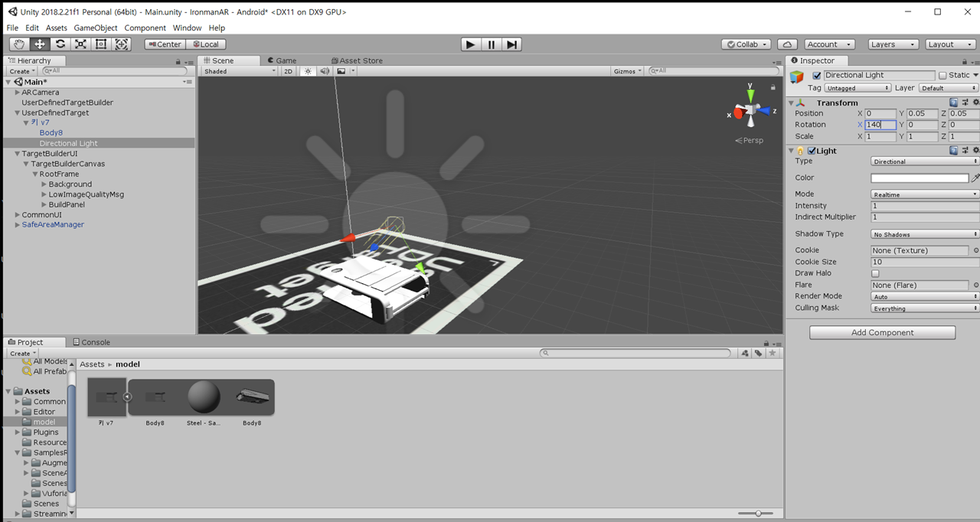The image size is (980, 522).
Task: Open Hierarchy Create button
Action: point(21,71)
